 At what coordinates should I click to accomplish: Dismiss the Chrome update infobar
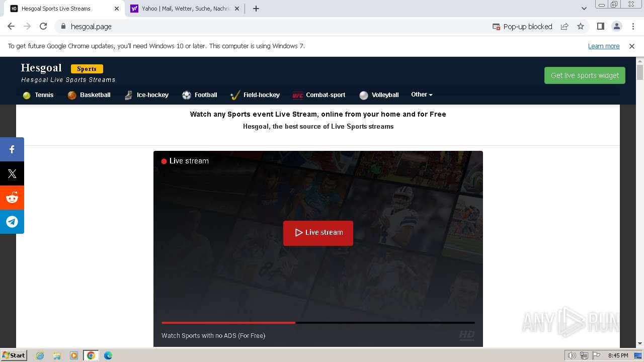tap(632, 46)
